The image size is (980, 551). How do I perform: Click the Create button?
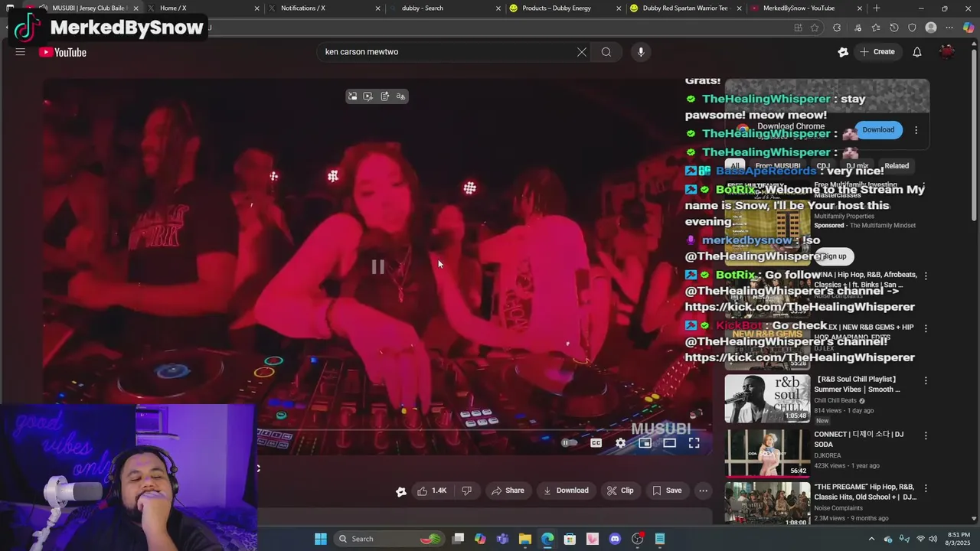[x=877, y=52]
